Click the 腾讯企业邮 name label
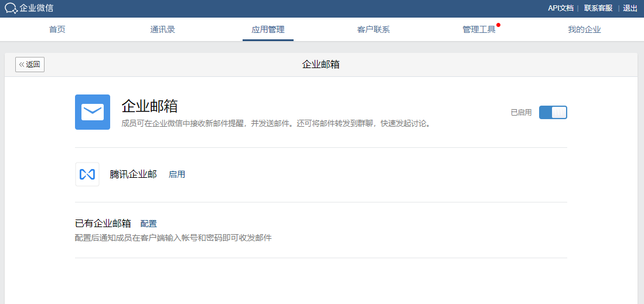This screenshot has width=644, height=304. [x=133, y=174]
